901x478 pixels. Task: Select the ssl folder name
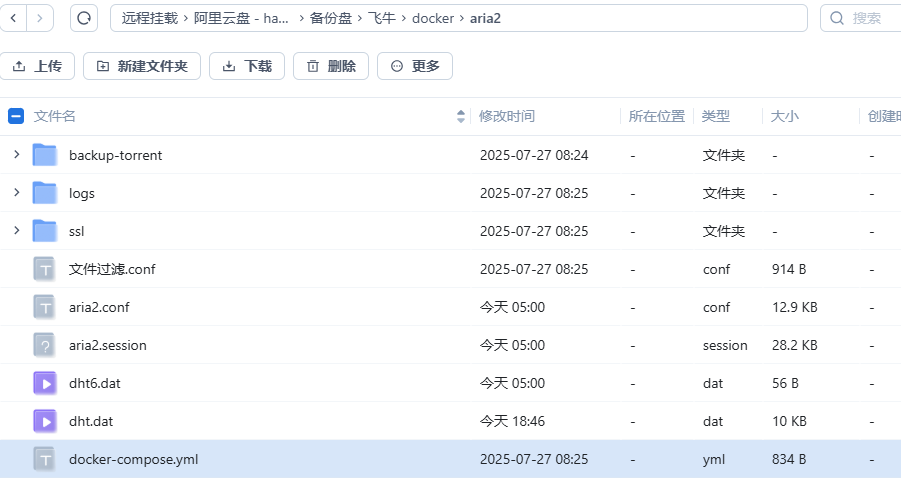[76, 232]
